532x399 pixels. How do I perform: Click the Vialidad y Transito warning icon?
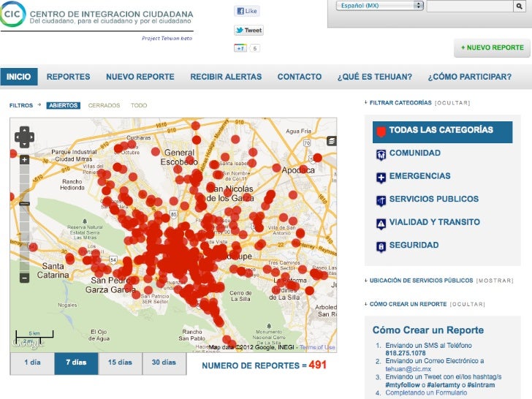(x=381, y=224)
